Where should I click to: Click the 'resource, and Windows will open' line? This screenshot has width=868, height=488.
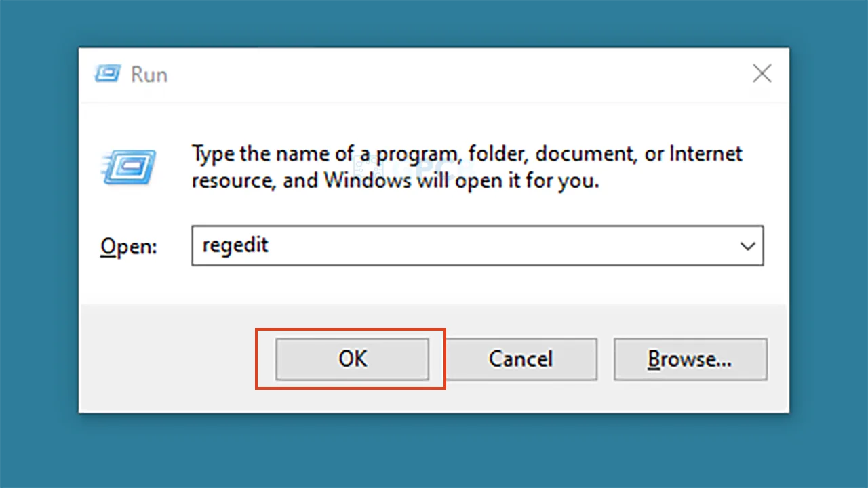pyautogui.click(x=395, y=182)
